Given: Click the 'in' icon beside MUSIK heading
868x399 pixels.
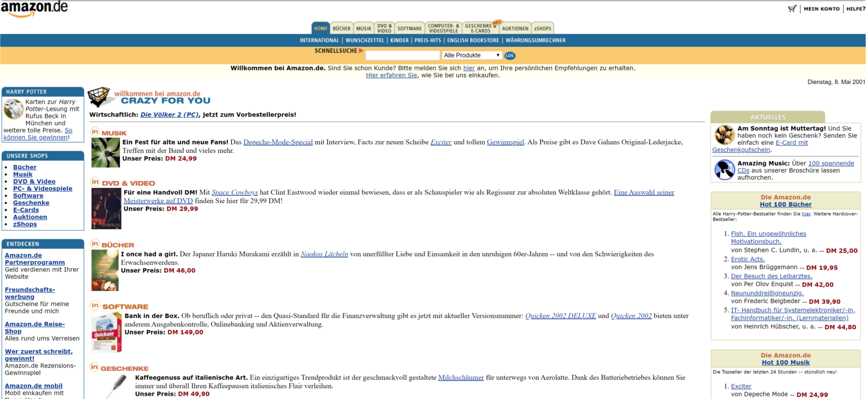Looking at the screenshot, I should (x=95, y=131).
